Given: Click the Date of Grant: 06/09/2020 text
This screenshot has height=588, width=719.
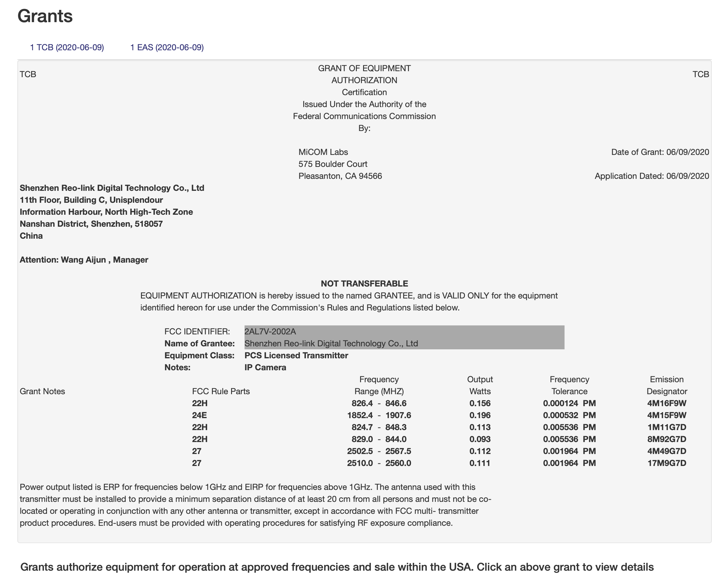Looking at the screenshot, I should (660, 152).
